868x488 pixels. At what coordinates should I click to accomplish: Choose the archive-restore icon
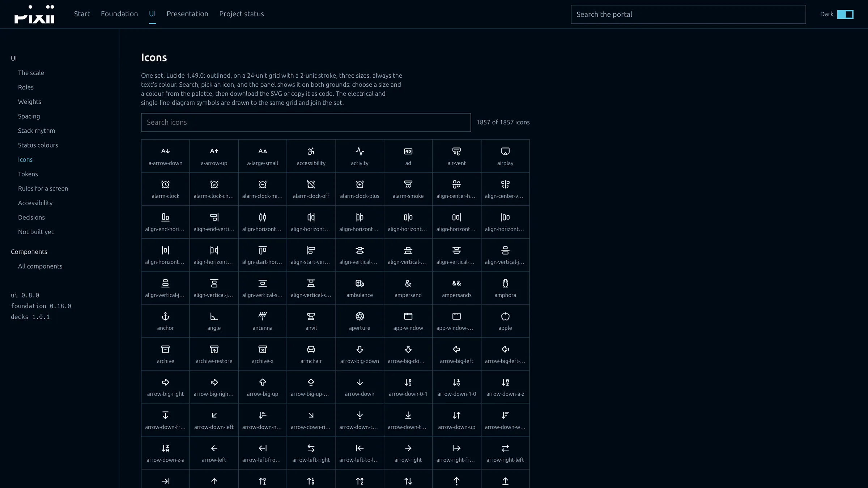point(214,354)
